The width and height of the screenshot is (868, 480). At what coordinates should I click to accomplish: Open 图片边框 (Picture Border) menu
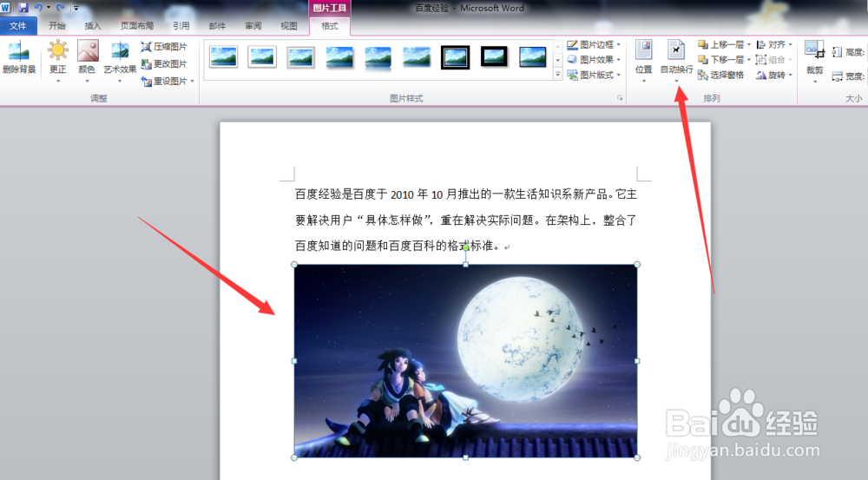(594, 44)
